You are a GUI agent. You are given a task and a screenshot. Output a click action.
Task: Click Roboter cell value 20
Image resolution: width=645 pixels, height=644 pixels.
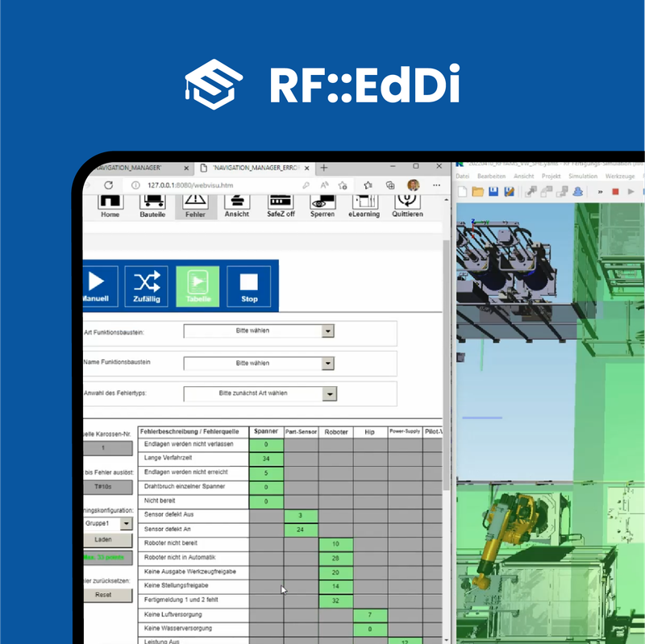coord(335,573)
